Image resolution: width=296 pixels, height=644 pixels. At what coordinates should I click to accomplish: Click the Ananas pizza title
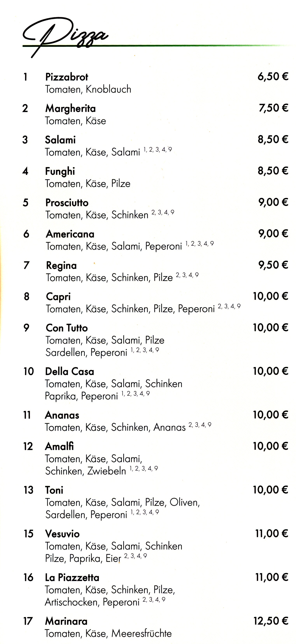point(62,415)
